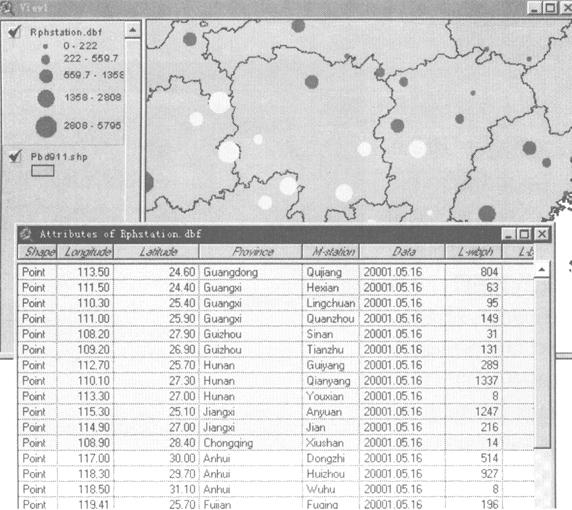Click the 222 - 559.7 legend circle

click(x=46, y=59)
